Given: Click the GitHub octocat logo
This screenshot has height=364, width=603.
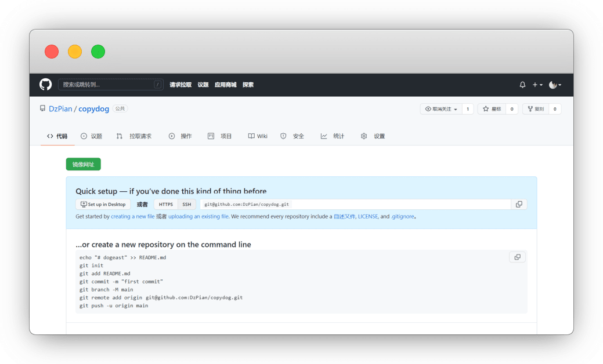Looking at the screenshot, I should pos(45,85).
